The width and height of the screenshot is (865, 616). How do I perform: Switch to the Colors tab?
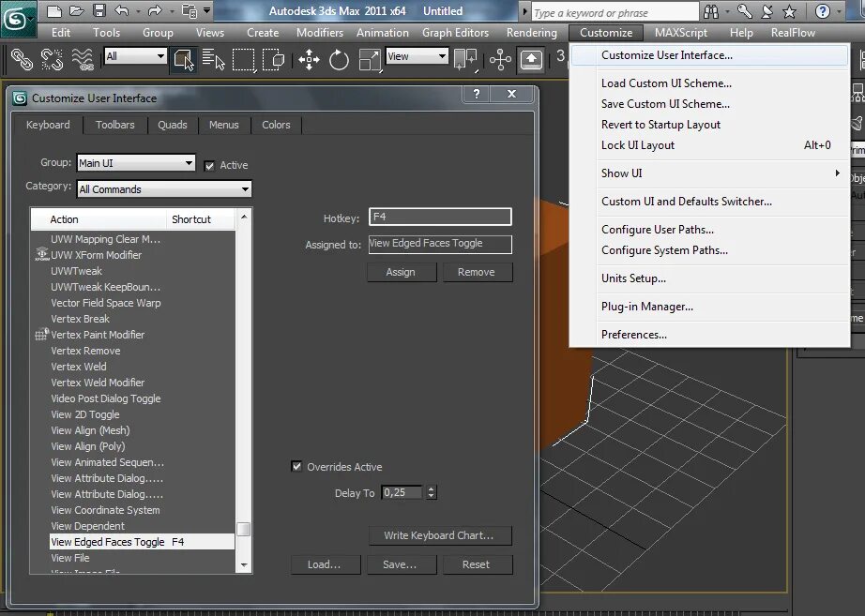tap(276, 125)
